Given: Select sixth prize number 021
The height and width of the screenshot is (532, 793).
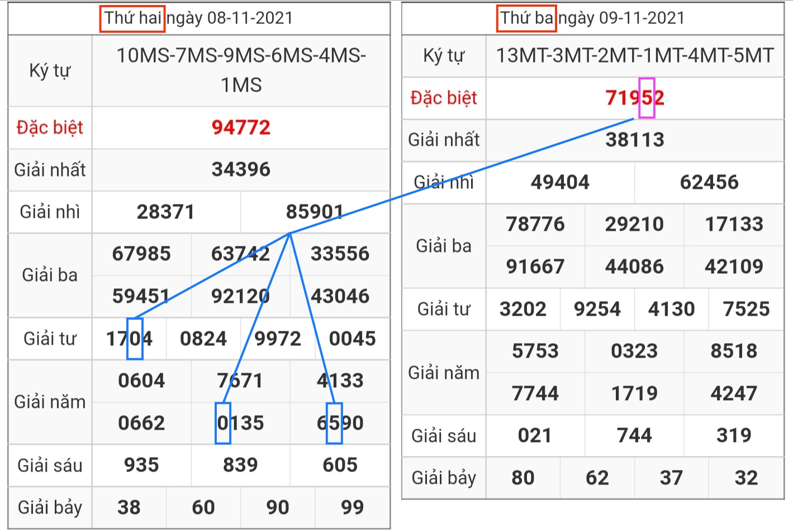Looking at the screenshot, I should point(535,435).
